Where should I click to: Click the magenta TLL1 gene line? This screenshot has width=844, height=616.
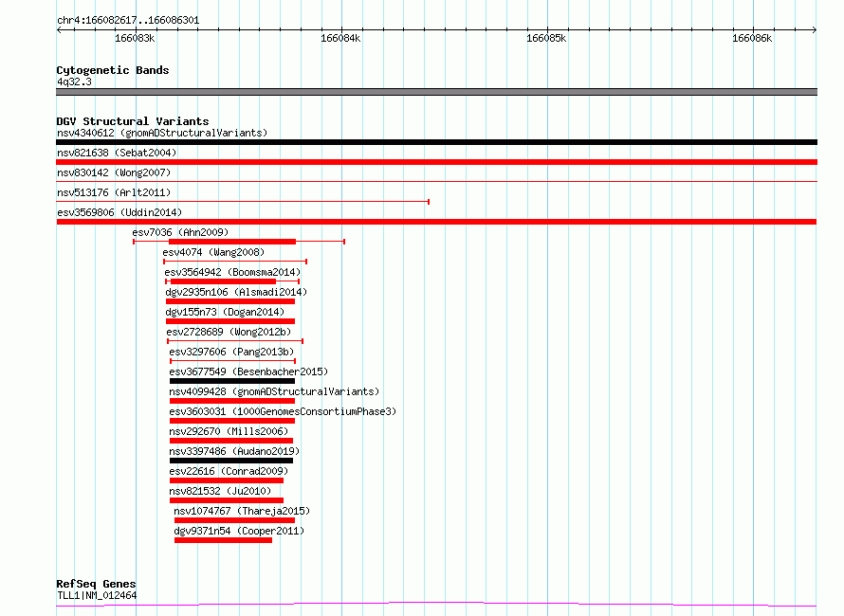coord(436,605)
